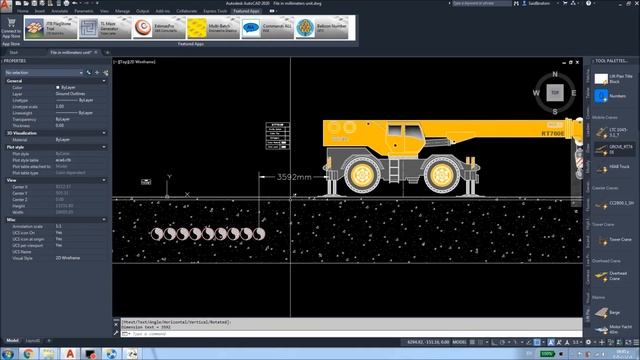
Task: Insert Motor Yacht block from palette
Action: tap(613, 329)
